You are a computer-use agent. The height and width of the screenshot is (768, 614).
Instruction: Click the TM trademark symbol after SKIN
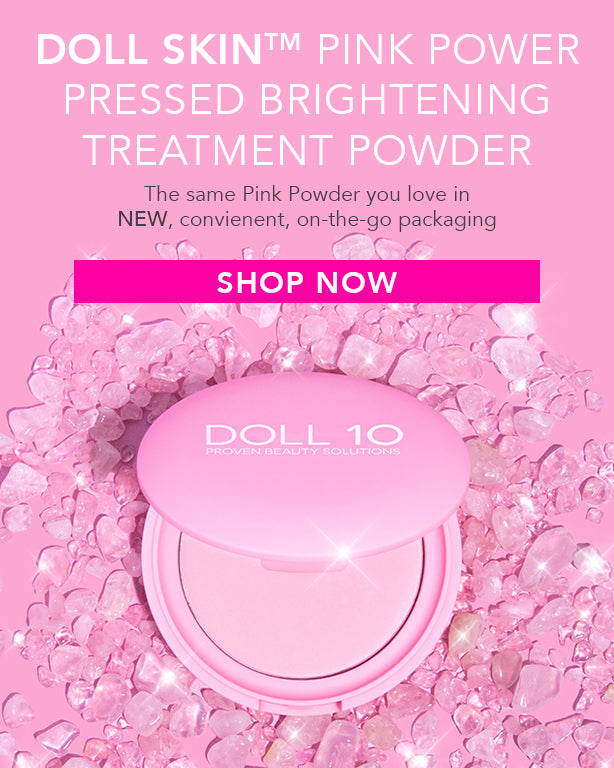pyautogui.click(x=282, y=43)
